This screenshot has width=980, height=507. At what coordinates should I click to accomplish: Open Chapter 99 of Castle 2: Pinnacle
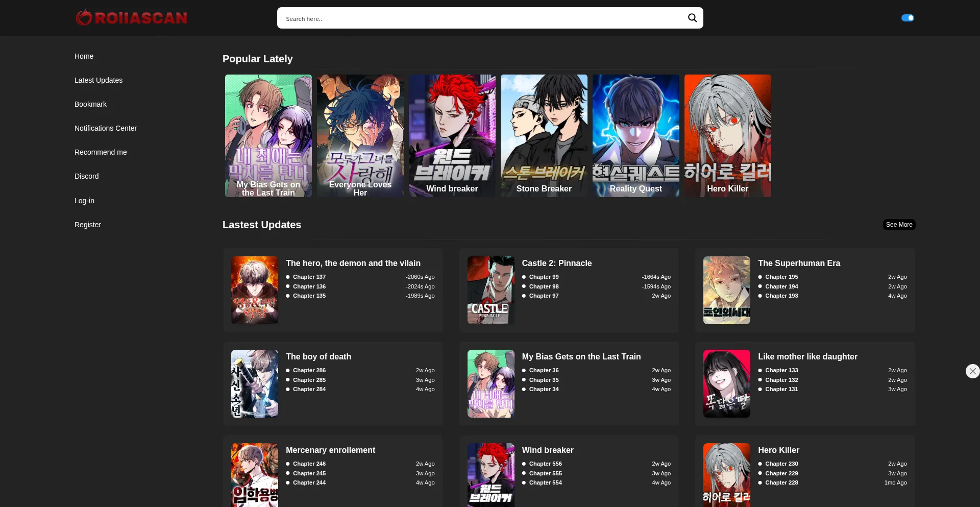point(544,277)
